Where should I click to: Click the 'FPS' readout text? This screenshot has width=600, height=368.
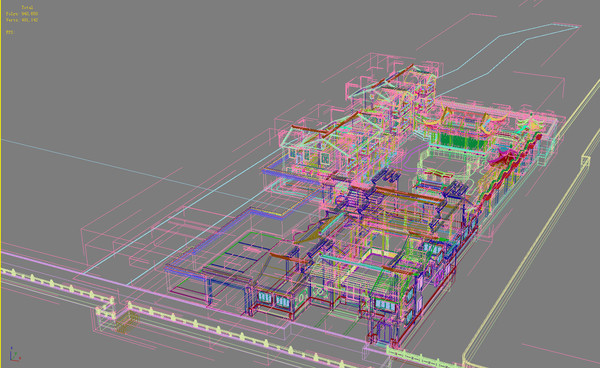tap(10, 33)
